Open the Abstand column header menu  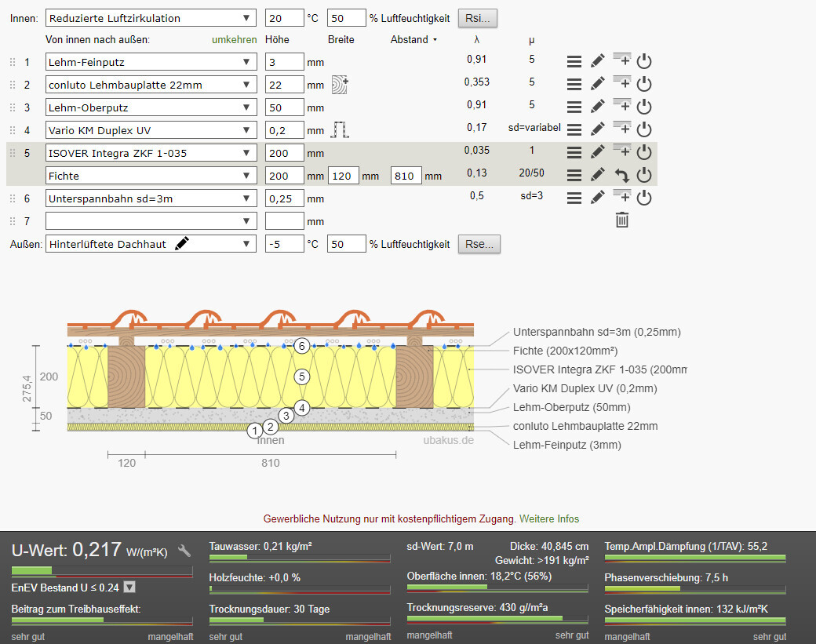413,40
